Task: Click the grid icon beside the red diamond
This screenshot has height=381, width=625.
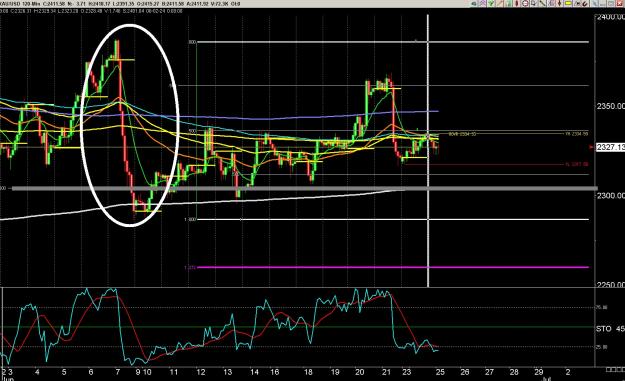Action: click(551, 3)
